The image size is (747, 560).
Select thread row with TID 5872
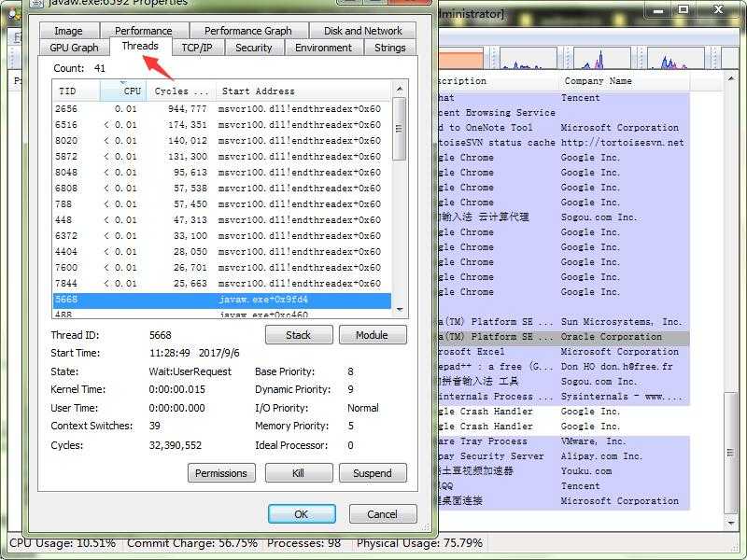(221, 156)
